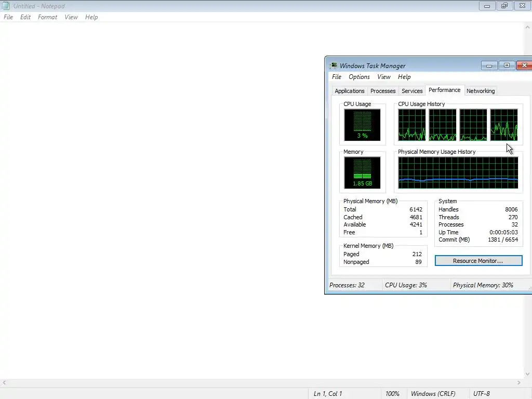Click the Physical Memory Usage History graph
This screenshot has width=532, height=399.
click(x=458, y=172)
